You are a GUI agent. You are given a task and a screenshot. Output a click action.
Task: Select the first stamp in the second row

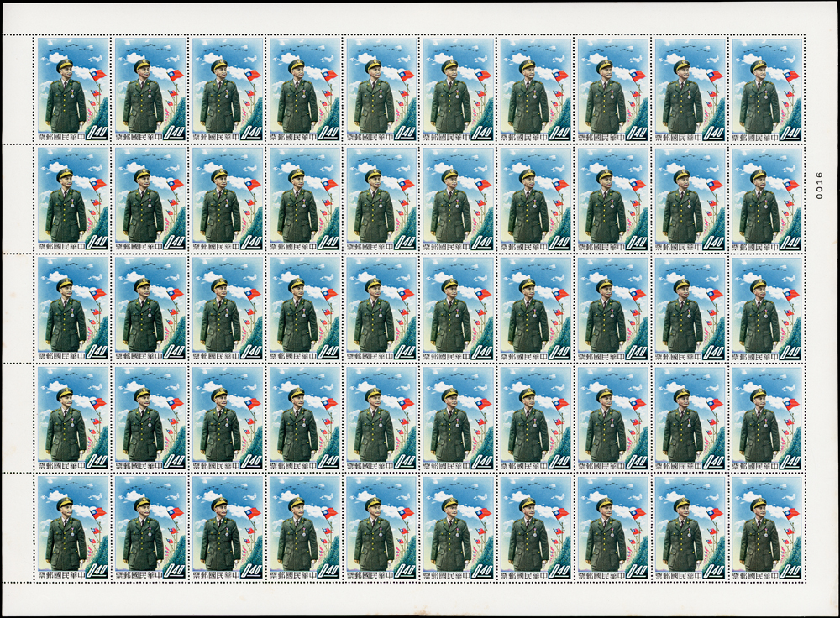point(72,199)
